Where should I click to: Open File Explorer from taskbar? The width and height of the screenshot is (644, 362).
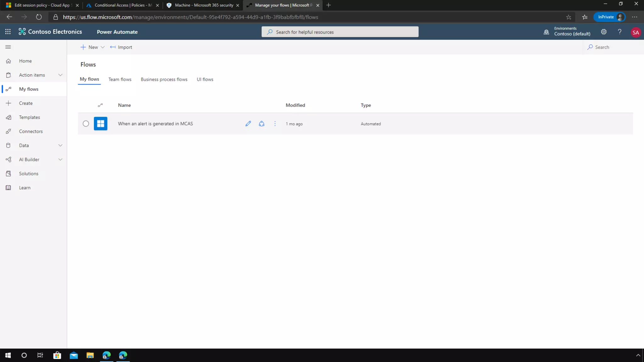[x=90, y=355]
